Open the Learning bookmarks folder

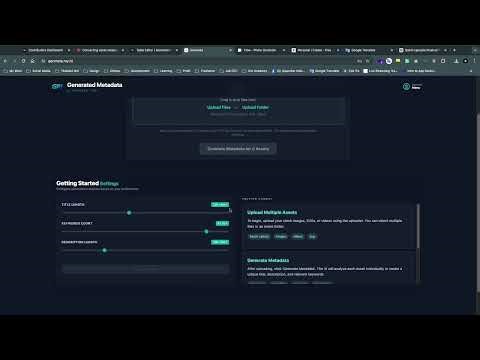163,71
